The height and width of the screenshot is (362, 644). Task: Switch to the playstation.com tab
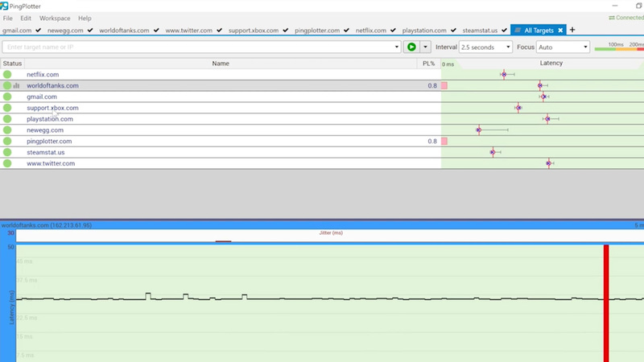424,31
